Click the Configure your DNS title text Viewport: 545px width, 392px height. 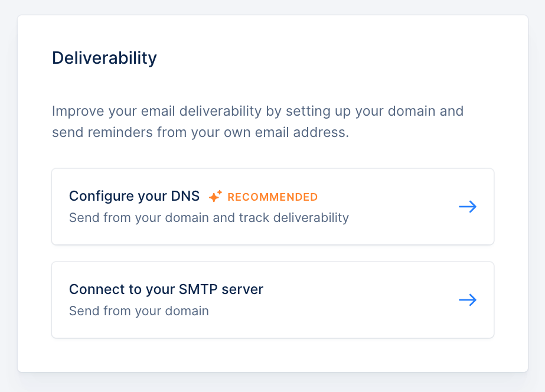pos(134,197)
